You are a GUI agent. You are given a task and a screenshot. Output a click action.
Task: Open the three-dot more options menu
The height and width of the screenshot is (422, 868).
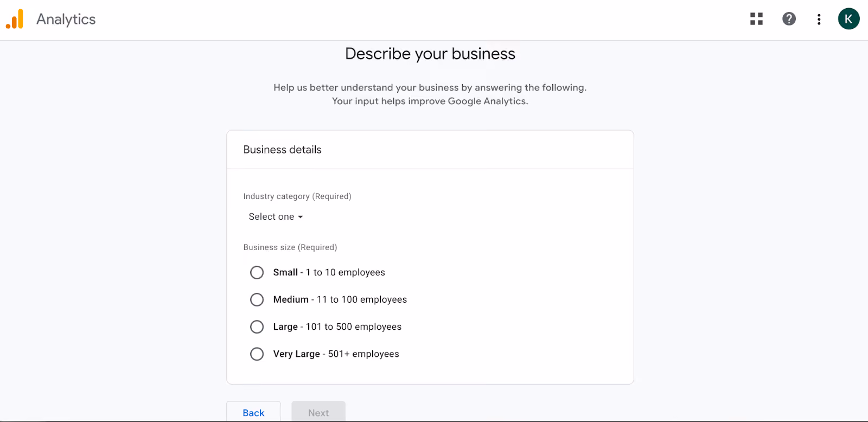(819, 20)
